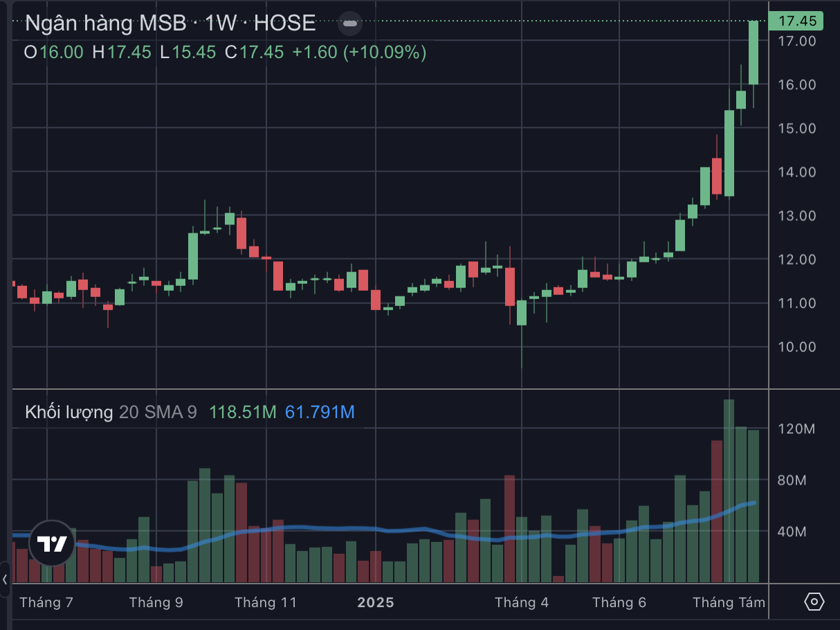Click the 17.00 price axis label
This screenshot has width=840, height=630.
coord(797,41)
